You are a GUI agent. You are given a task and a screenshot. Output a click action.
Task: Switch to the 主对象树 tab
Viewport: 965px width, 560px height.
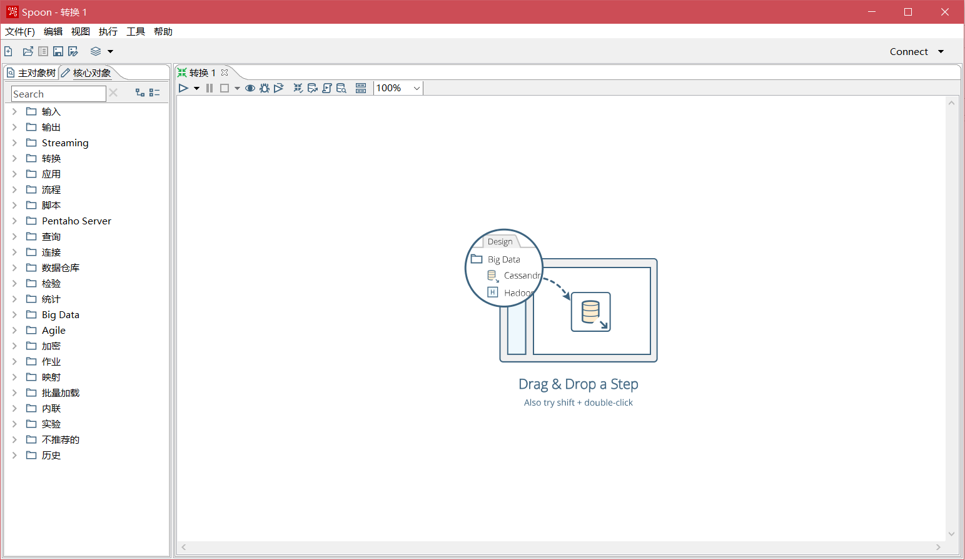click(x=31, y=73)
